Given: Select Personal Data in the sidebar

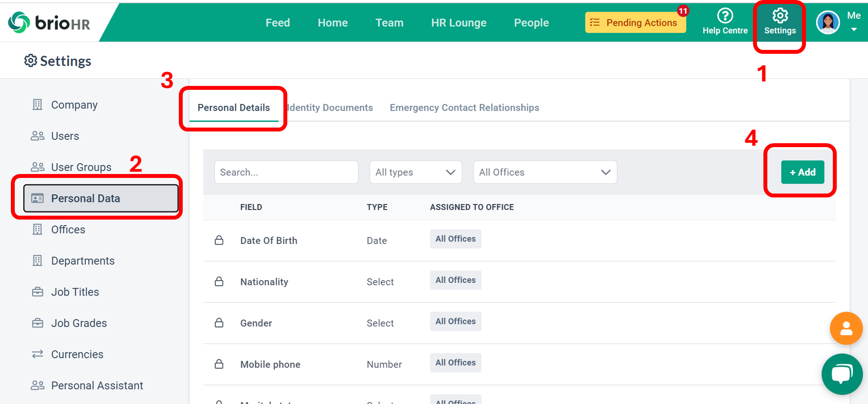Looking at the screenshot, I should (x=101, y=198).
